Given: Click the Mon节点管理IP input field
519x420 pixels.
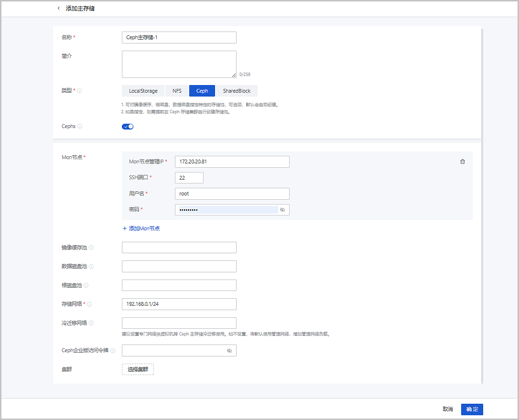Looking at the screenshot, I should pyautogui.click(x=232, y=162).
